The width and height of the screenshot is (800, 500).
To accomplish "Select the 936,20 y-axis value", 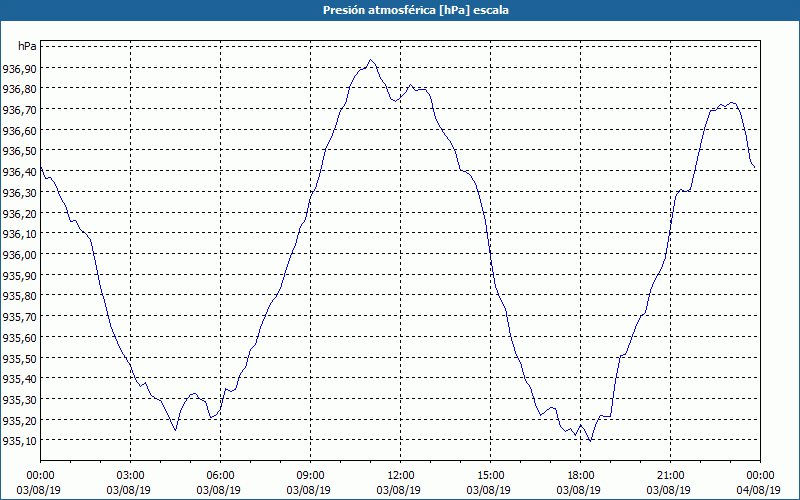I will [x=19, y=213].
